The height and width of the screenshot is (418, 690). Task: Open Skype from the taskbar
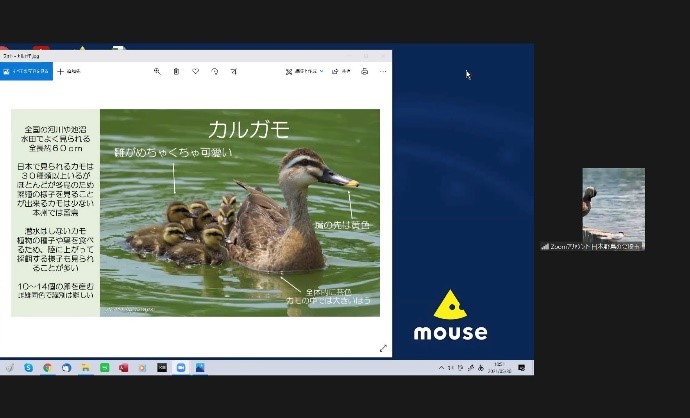pos(29,367)
